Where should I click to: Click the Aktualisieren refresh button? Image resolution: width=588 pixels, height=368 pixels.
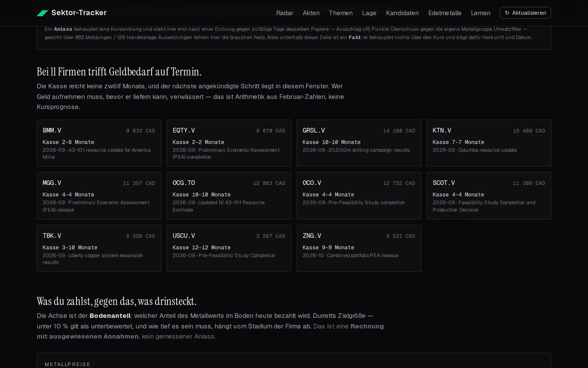click(525, 13)
